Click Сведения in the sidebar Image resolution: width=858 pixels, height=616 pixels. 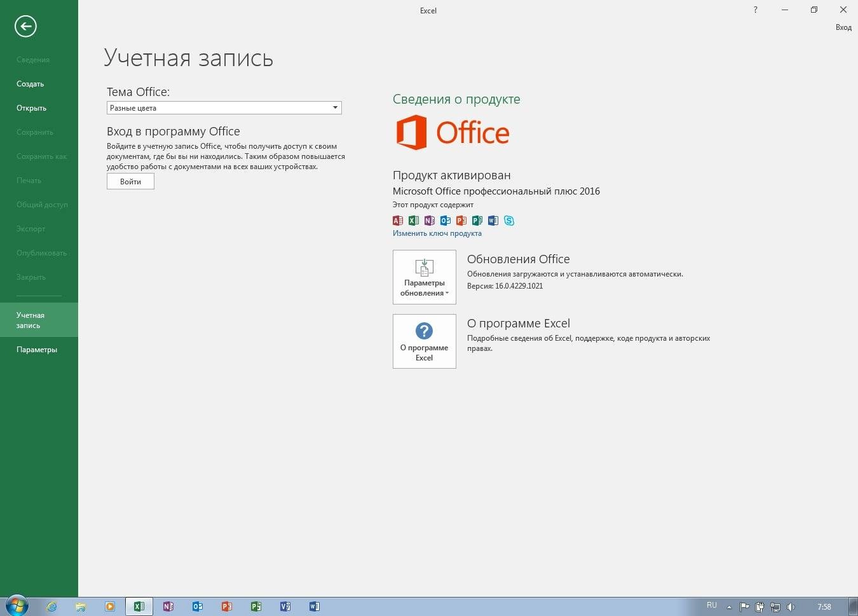coord(33,60)
